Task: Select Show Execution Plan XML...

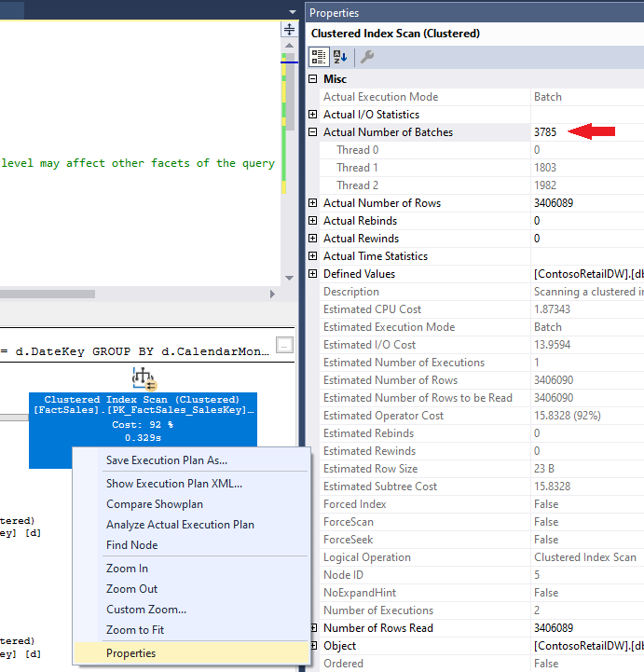Action: click(x=173, y=484)
